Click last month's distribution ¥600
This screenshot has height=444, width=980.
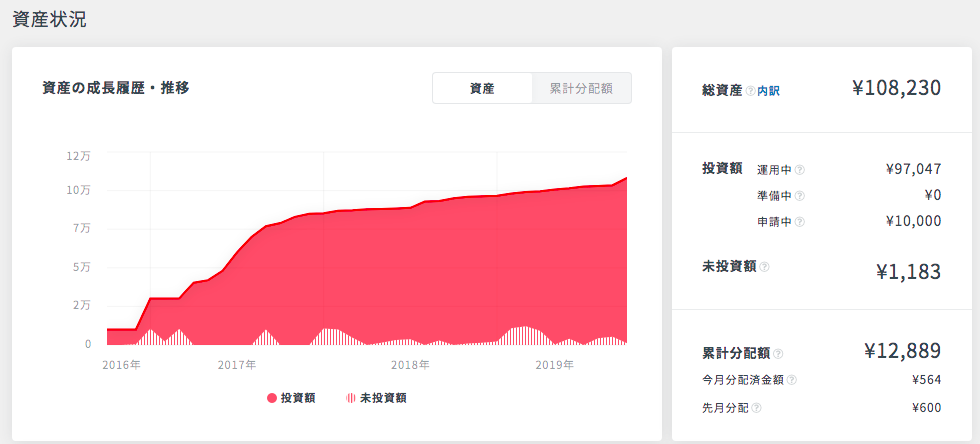[x=926, y=408]
